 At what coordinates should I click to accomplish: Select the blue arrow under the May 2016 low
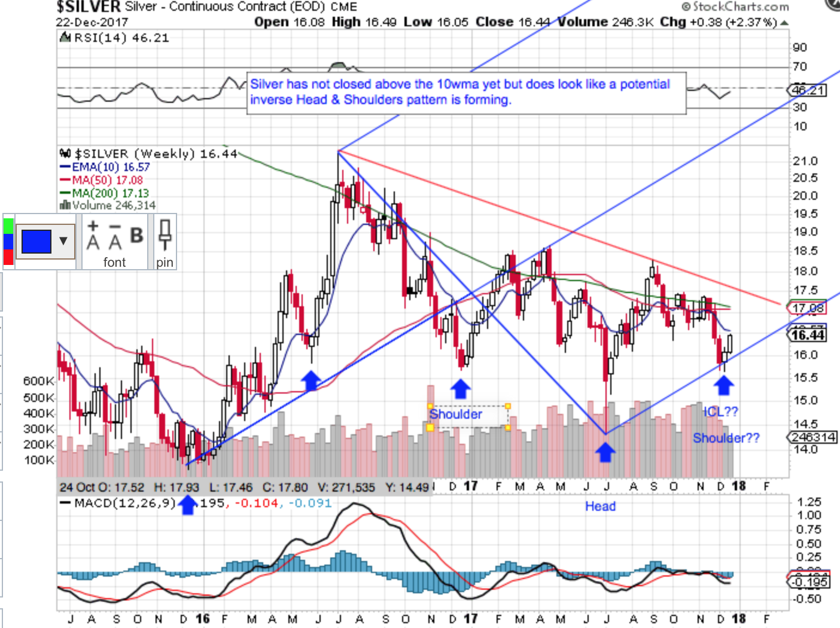click(x=311, y=380)
